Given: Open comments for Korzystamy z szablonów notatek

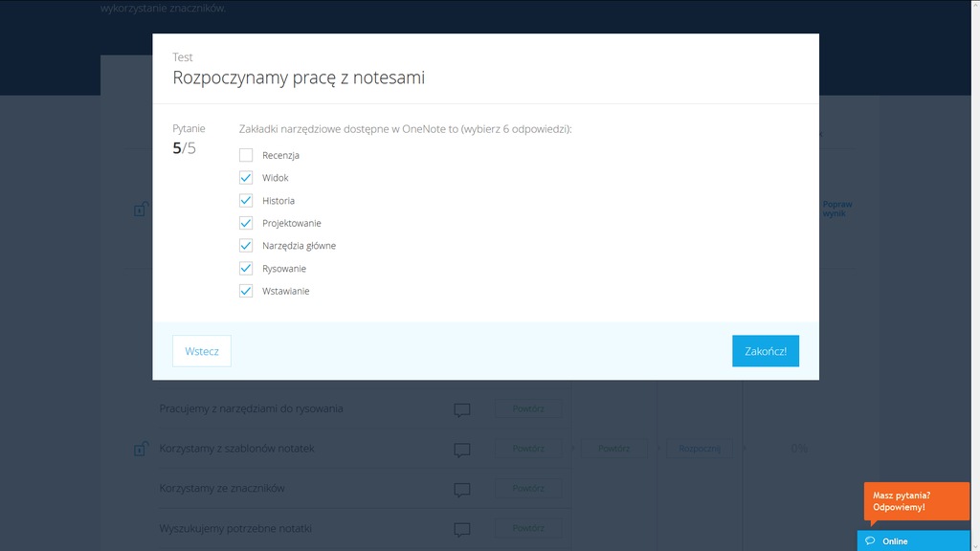Looking at the screenshot, I should pyautogui.click(x=462, y=450).
